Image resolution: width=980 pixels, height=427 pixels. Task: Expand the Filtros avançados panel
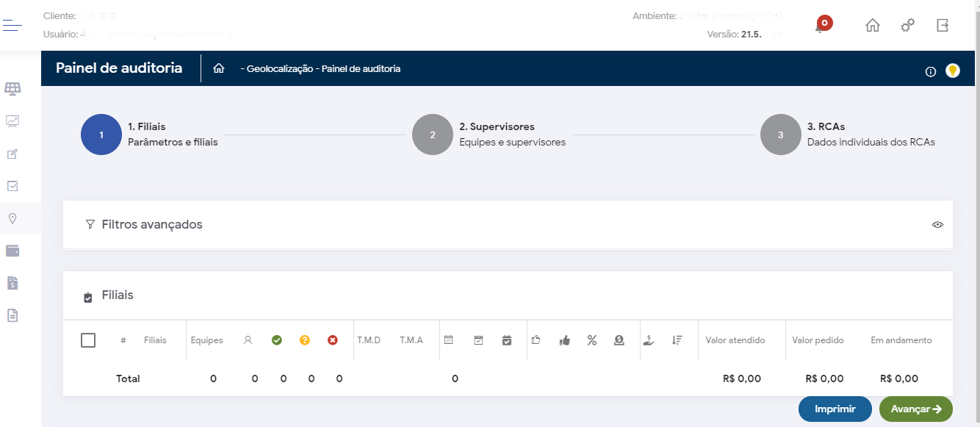click(x=152, y=224)
